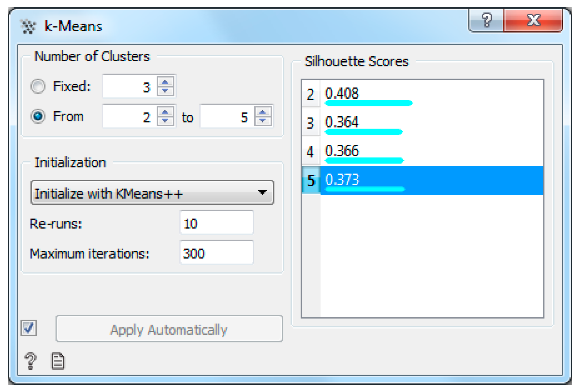
Task: Select the 3-cluster row with score 0.364
Action: 422,123
